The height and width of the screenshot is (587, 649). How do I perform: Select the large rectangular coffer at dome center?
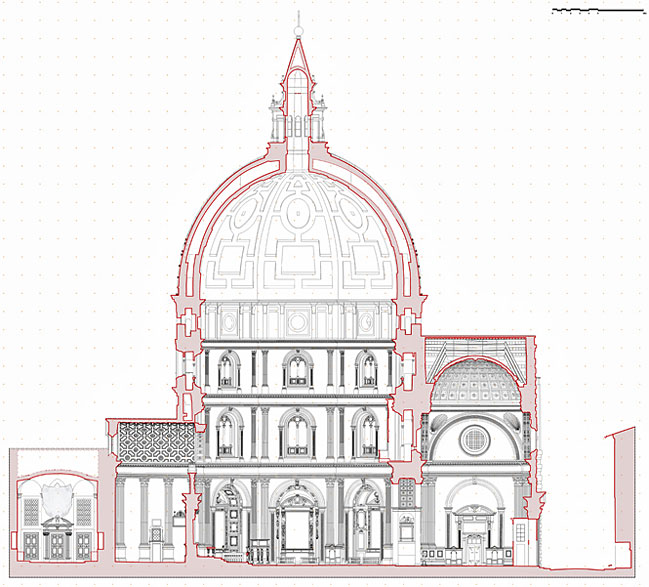pos(298,259)
